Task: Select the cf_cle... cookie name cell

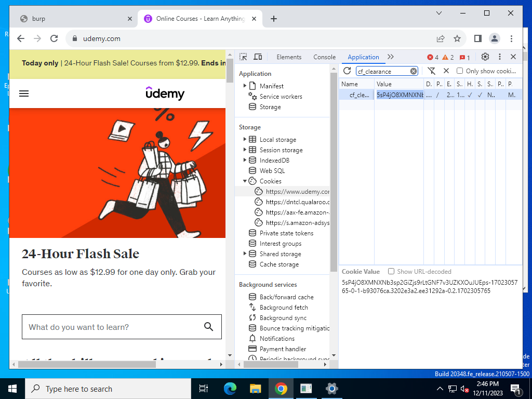Action: (357, 95)
